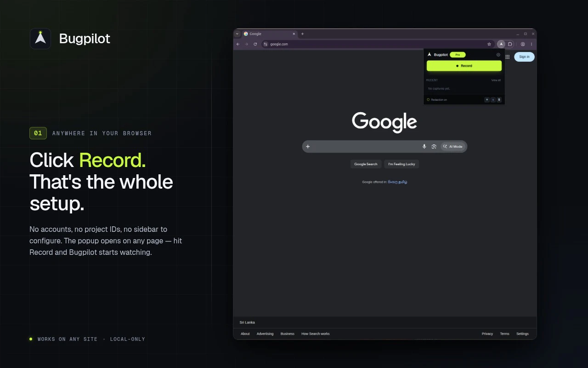Click the shift arrow shortcut key badge
The width and height of the screenshot is (588, 368).
pyautogui.click(x=493, y=100)
